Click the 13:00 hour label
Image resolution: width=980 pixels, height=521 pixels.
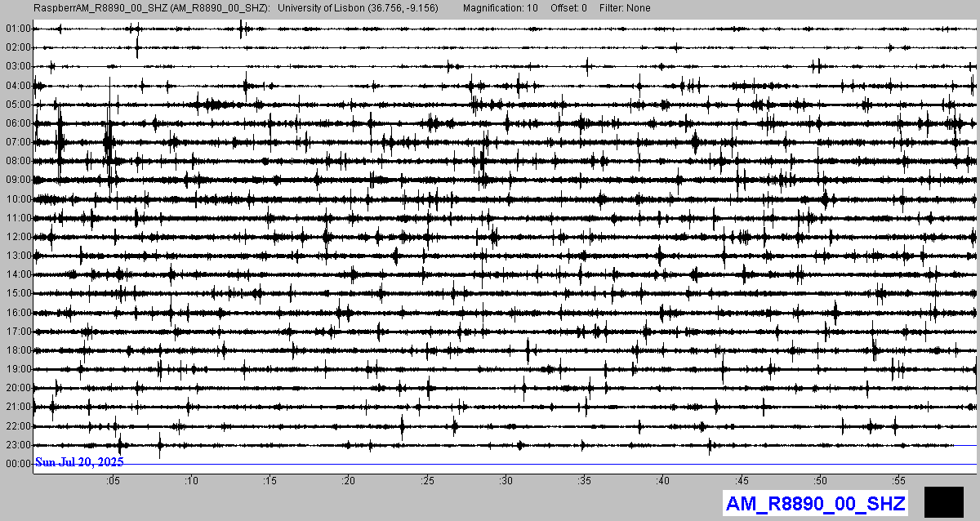point(18,256)
